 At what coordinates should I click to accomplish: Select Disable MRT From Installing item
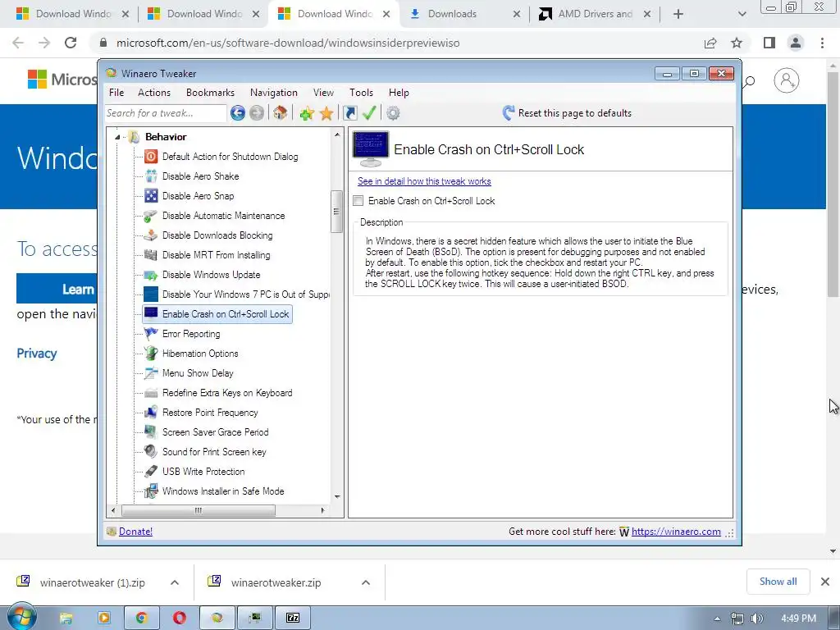pyautogui.click(x=216, y=255)
